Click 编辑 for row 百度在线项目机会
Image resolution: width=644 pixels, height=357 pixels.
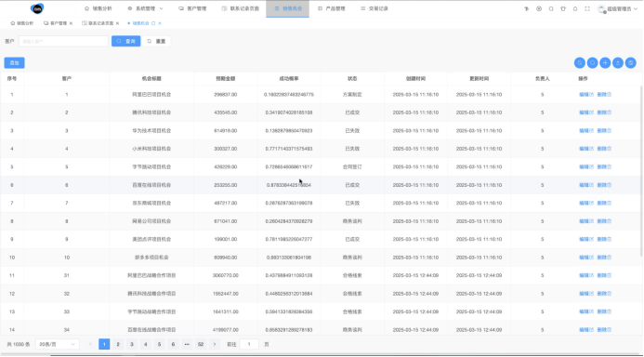(586, 185)
